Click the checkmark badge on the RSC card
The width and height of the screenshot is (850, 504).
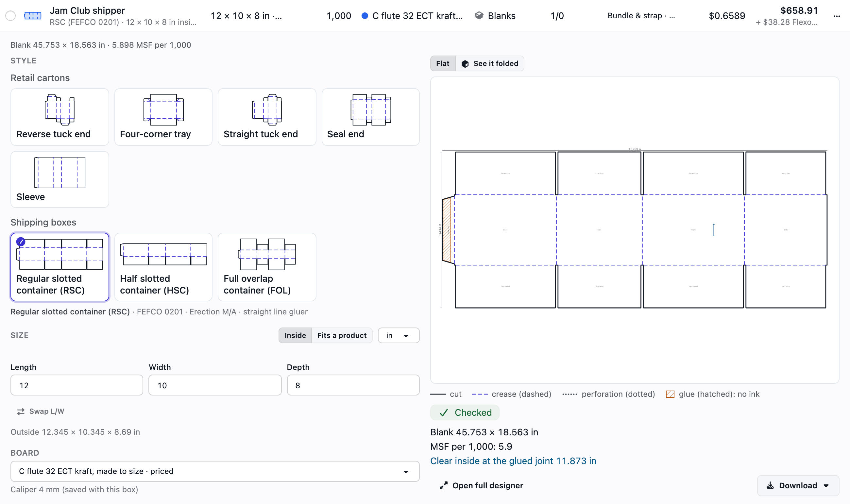tap(21, 242)
